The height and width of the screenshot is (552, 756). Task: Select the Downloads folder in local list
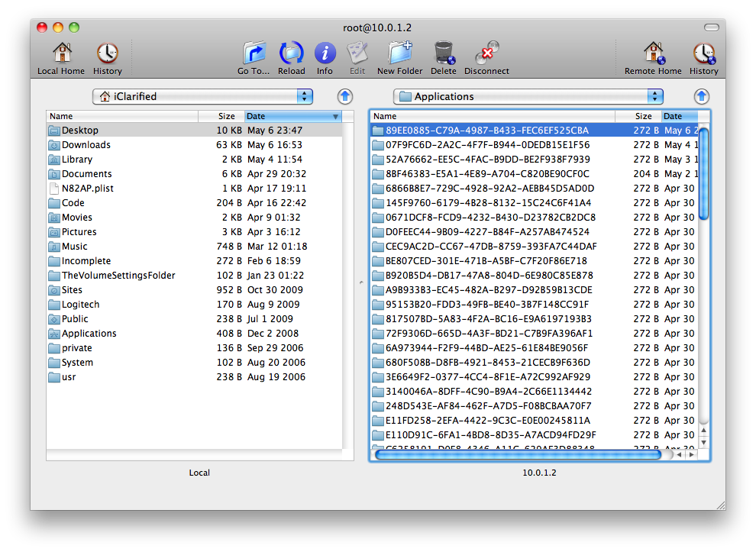point(86,145)
